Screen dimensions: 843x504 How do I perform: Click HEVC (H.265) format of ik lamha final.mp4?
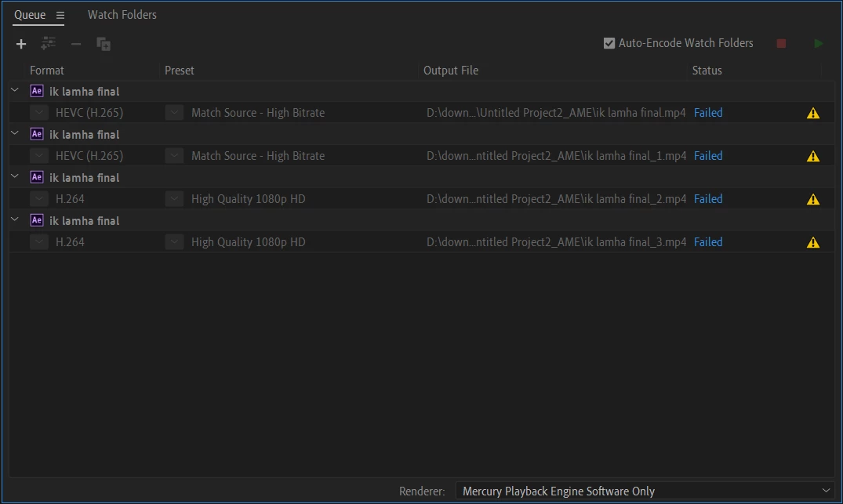pyautogui.click(x=89, y=113)
